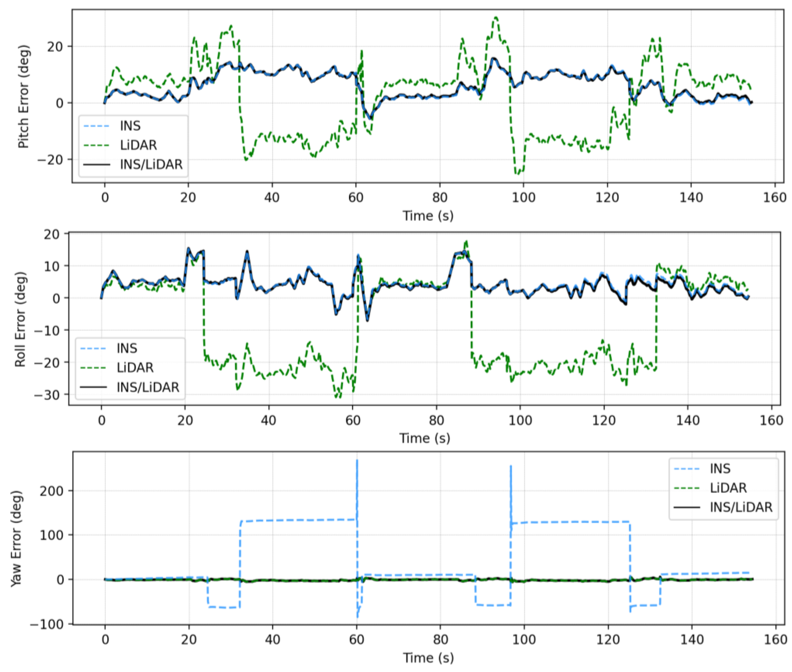Select INS/LiDAR legend entry in pitch plot
This screenshot has width=792, height=672.
(x=151, y=165)
